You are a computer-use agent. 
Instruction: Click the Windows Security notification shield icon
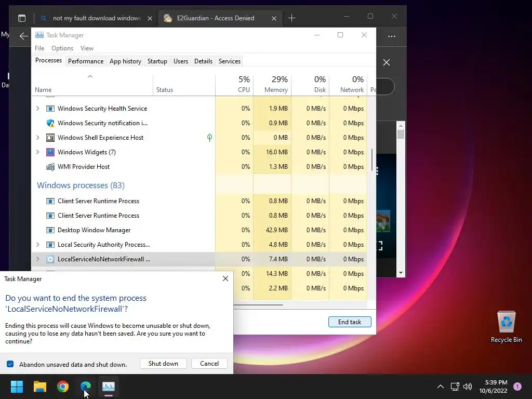[x=50, y=123]
